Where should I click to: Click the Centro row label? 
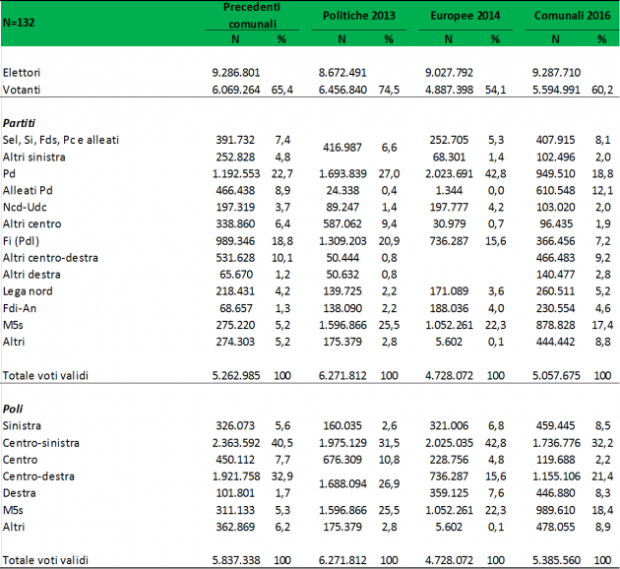(20, 459)
